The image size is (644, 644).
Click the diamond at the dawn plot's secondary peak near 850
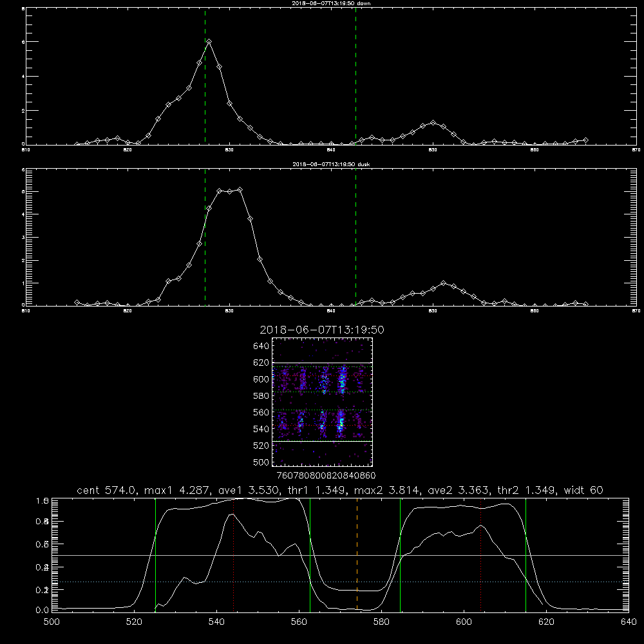(x=433, y=122)
